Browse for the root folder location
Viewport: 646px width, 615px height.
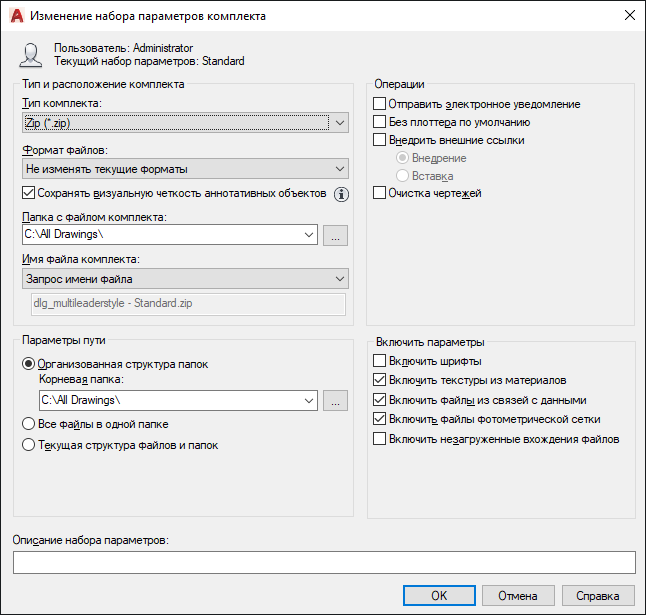tap(335, 401)
